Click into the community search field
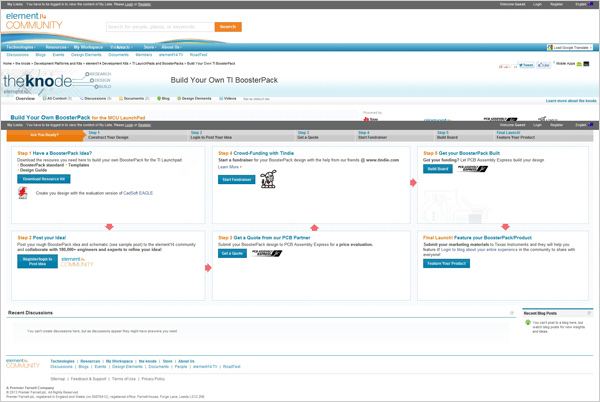The width and height of the screenshot is (600, 402). click(160, 27)
